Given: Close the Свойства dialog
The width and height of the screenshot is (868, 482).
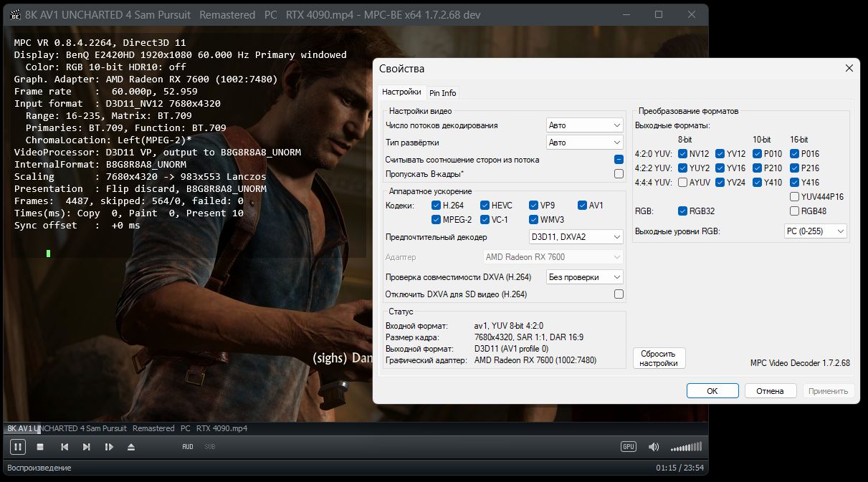Looking at the screenshot, I should coord(849,68).
